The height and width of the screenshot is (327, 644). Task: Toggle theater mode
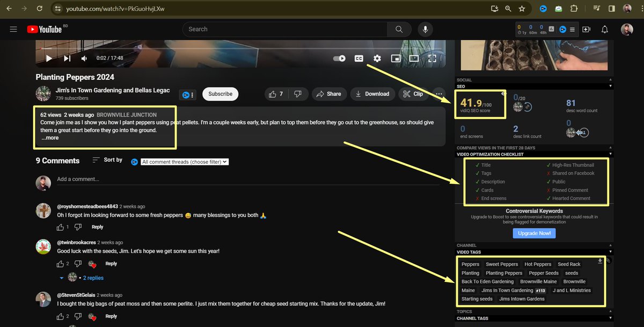414,58
